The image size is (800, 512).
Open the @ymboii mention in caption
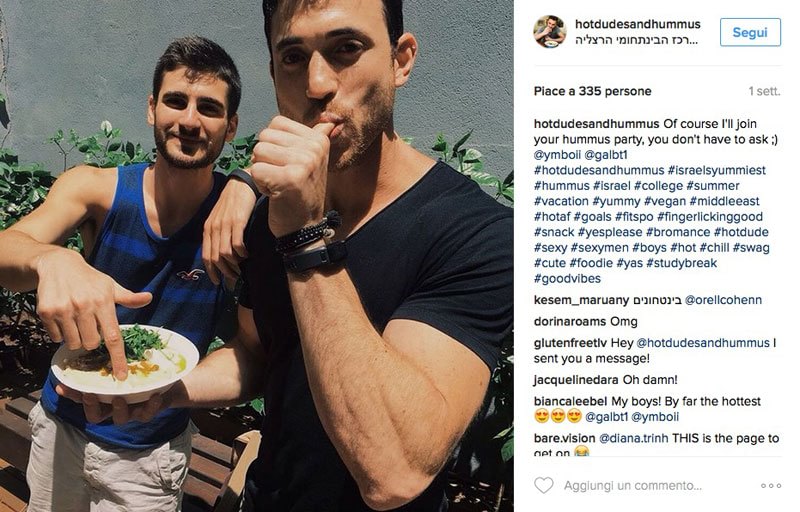(557, 155)
